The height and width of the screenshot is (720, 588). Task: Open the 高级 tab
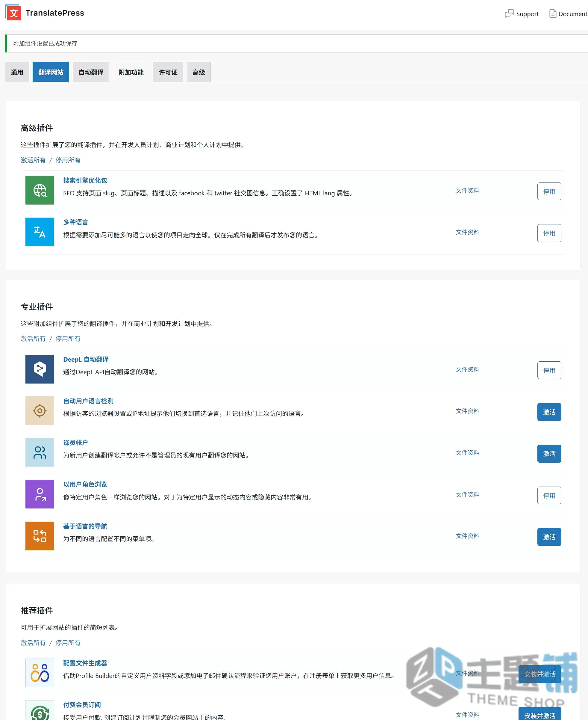[199, 72]
